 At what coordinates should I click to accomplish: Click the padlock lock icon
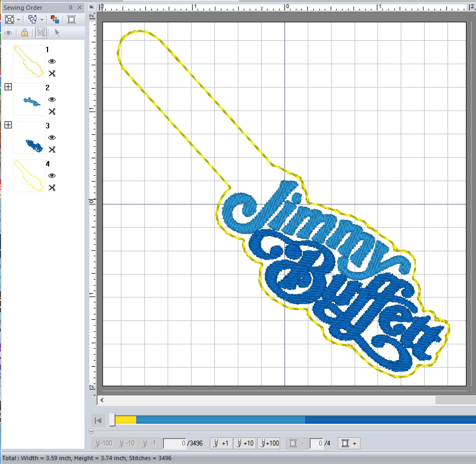point(25,33)
